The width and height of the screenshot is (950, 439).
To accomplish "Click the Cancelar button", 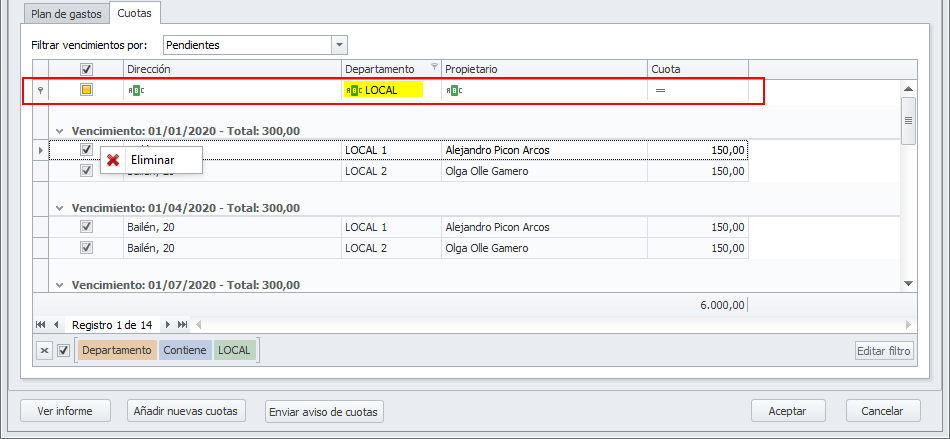I will click(x=883, y=411).
